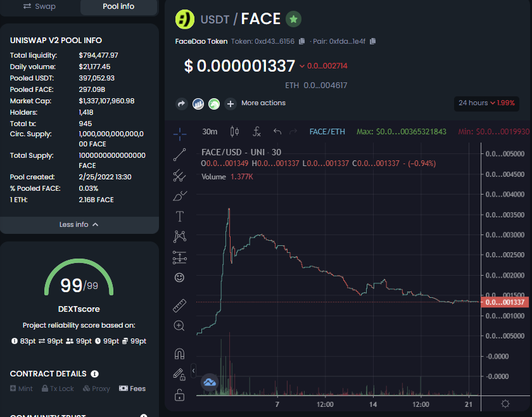This screenshot has width=532, height=417.
Task: Select the crosshair cursor tool
Action: click(179, 134)
